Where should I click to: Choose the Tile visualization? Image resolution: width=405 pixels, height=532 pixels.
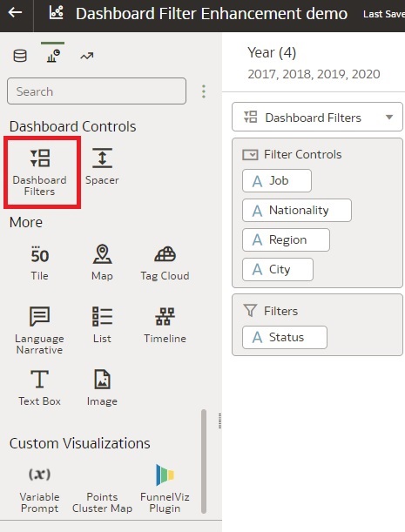pos(40,264)
